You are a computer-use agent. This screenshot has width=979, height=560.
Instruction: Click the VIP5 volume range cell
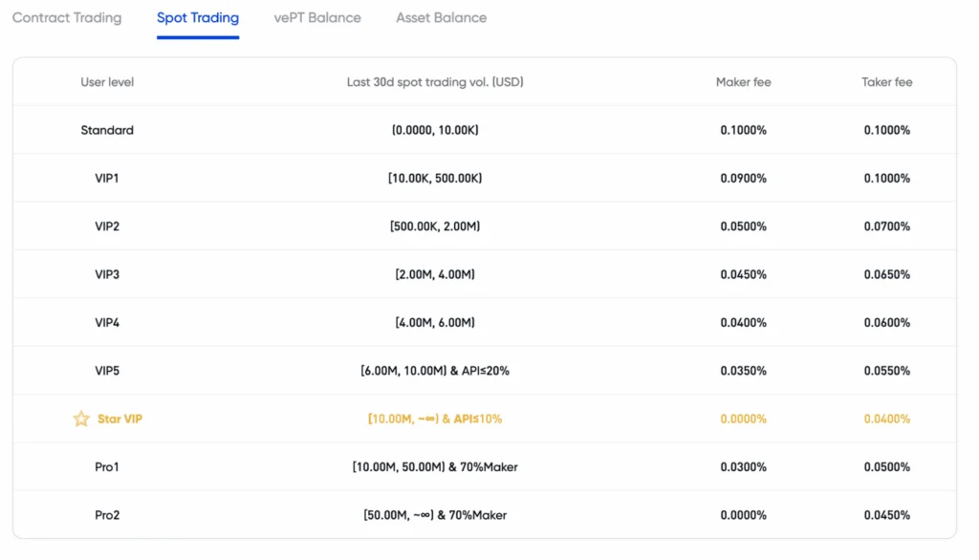pyautogui.click(x=435, y=370)
